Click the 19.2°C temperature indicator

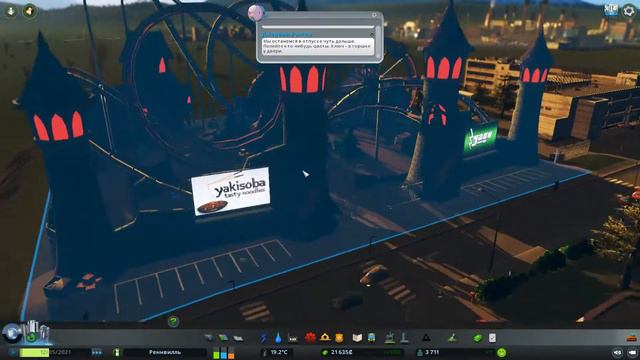tap(276, 352)
